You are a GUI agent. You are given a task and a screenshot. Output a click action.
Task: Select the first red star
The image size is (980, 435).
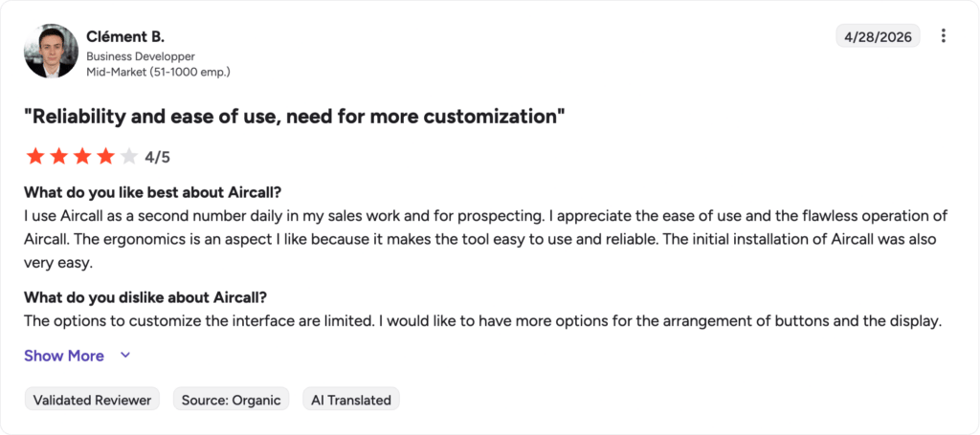tap(35, 157)
